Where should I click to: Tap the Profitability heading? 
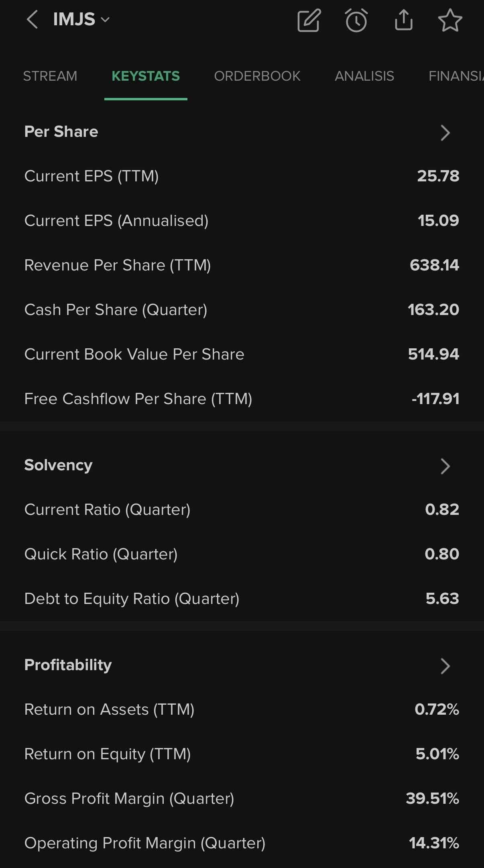coord(68,665)
